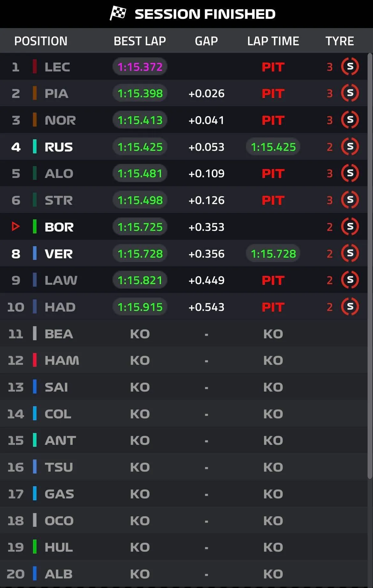
Task: Select the BEST LAP column header
Action: 140,41
